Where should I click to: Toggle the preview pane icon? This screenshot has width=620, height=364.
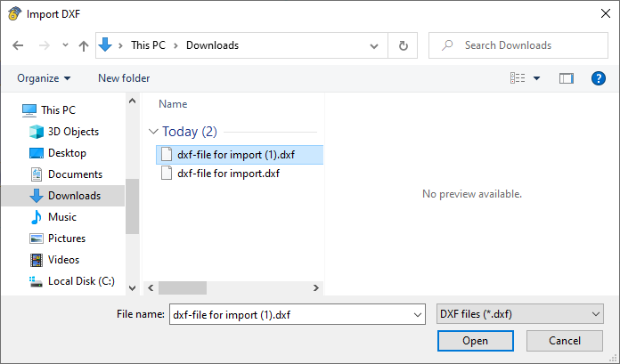point(566,78)
